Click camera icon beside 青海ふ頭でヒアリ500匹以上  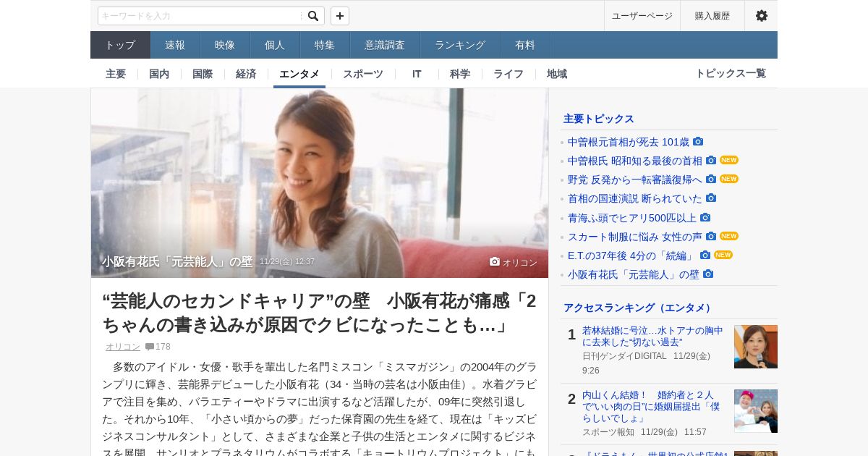pos(705,218)
